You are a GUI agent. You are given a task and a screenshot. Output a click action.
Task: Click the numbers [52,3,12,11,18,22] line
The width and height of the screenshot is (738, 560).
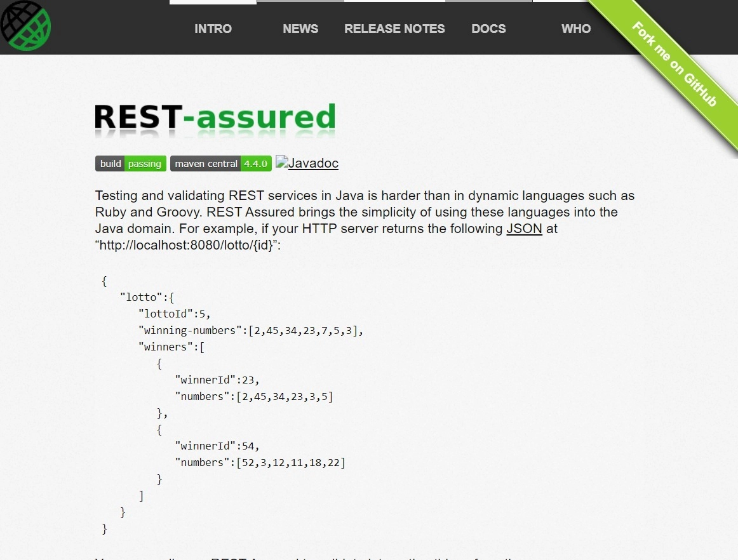(x=260, y=462)
